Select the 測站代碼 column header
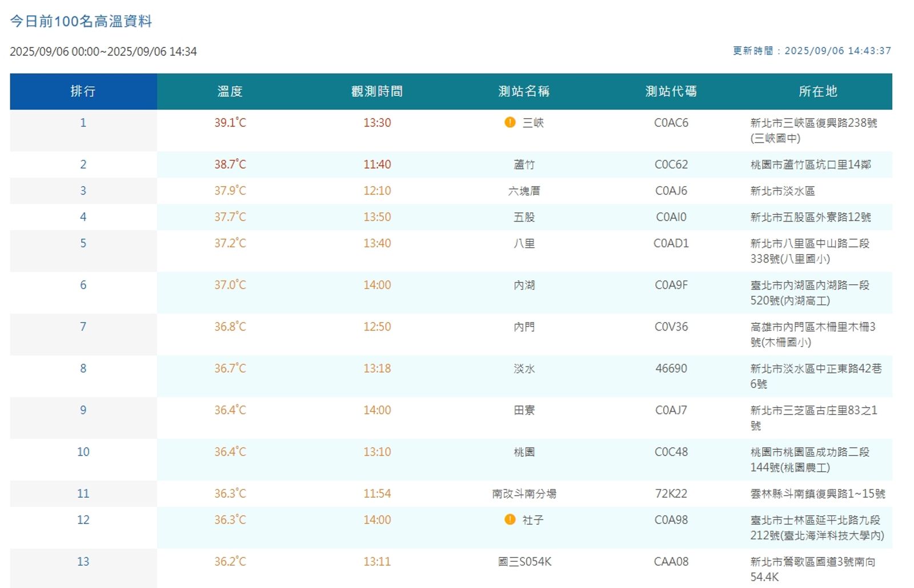The image size is (914, 588). [671, 91]
